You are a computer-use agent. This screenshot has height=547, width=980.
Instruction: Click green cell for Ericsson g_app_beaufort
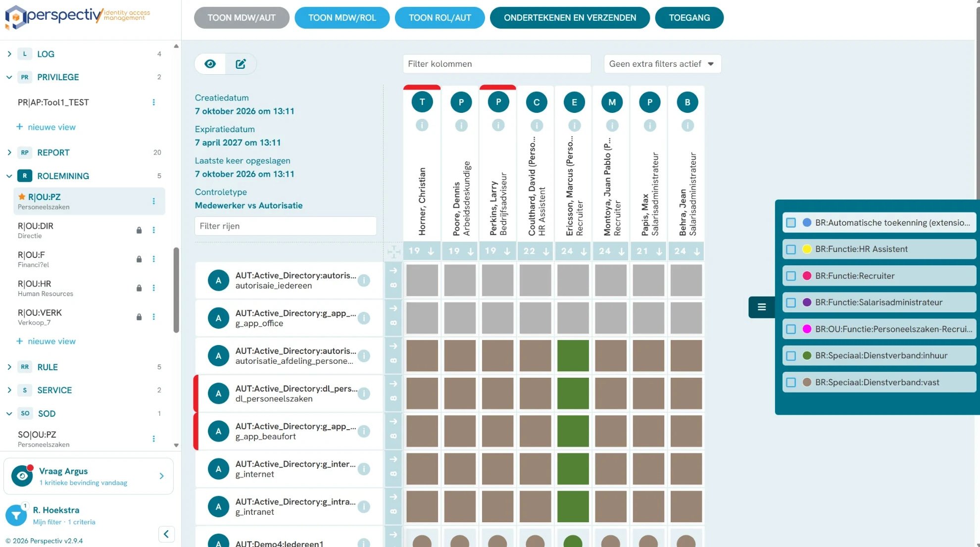coord(573,431)
